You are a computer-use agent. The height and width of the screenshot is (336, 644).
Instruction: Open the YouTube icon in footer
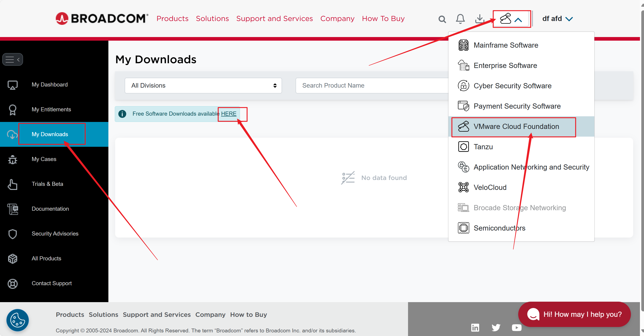pos(516,327)
